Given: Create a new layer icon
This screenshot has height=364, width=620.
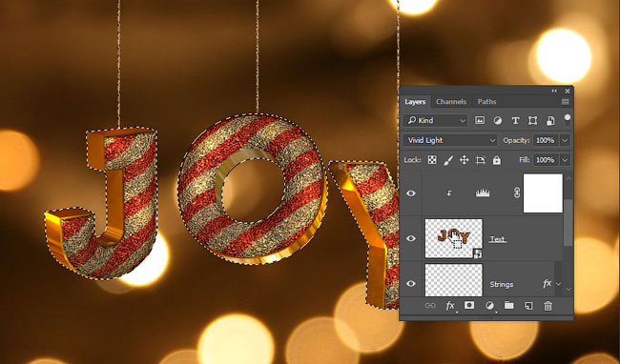Looking at the screenshot, I should click(x=528, y=306).
